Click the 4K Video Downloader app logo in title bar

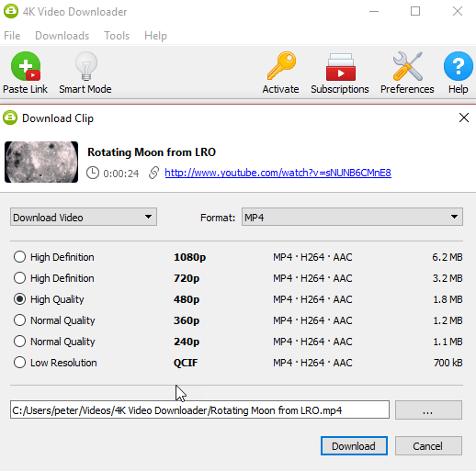[x=11, y=11]
